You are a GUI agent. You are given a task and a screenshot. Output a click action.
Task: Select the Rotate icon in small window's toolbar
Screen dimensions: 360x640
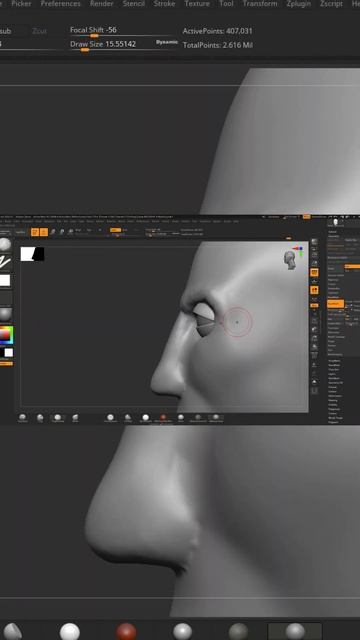pos(71,232)
